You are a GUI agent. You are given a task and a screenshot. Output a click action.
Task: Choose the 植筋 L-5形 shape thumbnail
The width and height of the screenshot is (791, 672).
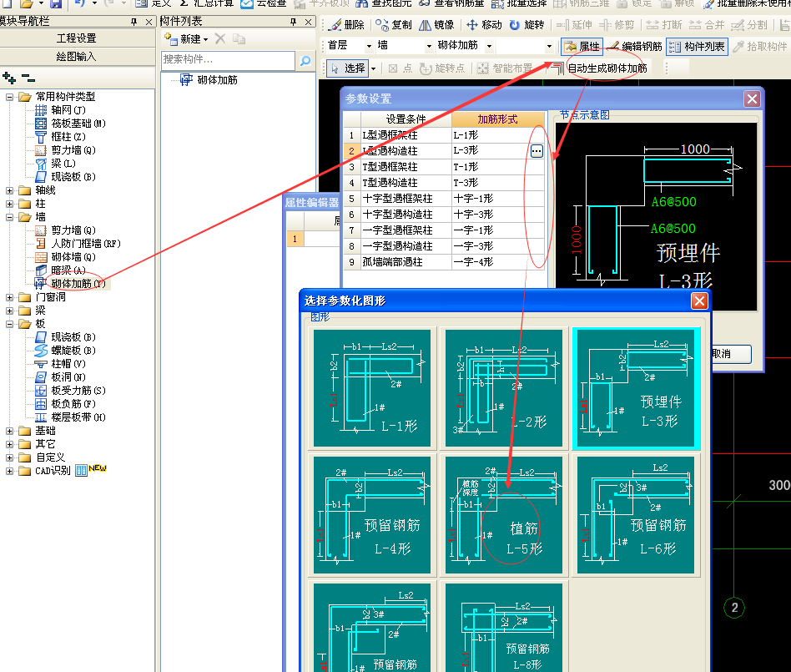tap(503, 515)
